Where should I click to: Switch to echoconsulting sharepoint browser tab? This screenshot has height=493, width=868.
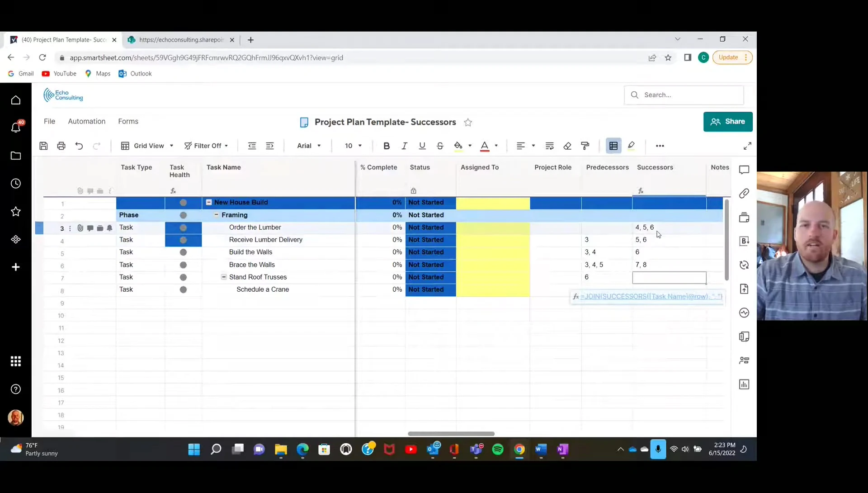(x=181, y=40)
